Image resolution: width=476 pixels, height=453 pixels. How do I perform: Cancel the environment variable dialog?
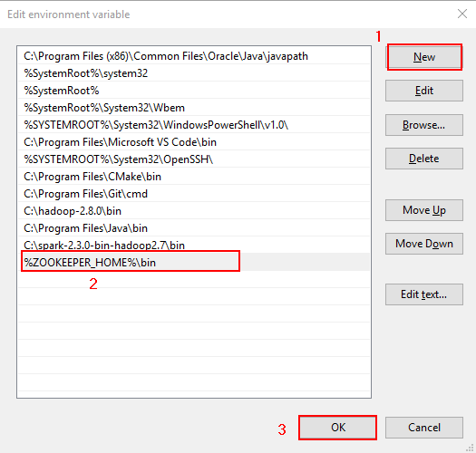(x=424, y=428)
